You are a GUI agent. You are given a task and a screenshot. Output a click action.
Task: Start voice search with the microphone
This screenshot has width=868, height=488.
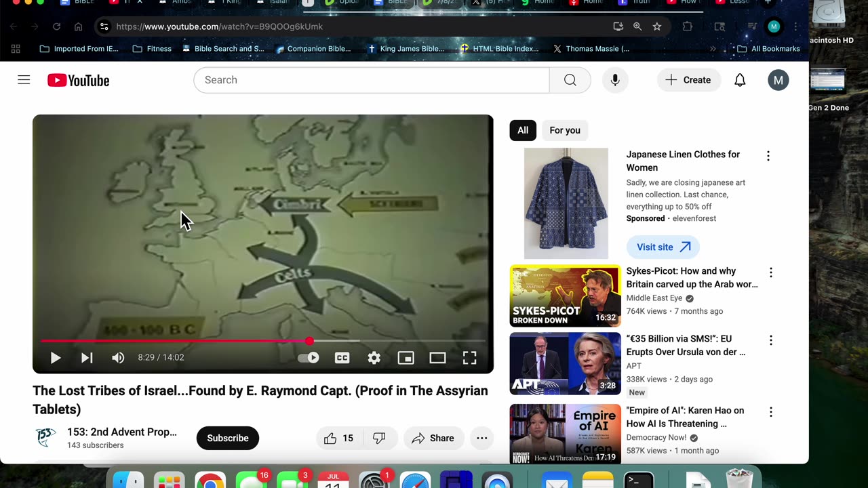(615, 80)
